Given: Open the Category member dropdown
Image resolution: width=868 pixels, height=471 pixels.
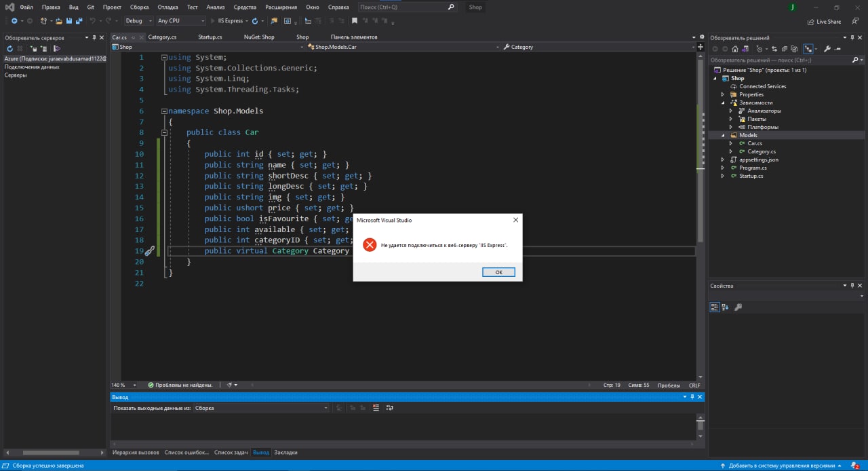Looking at the screenshot, I should 599,47.
